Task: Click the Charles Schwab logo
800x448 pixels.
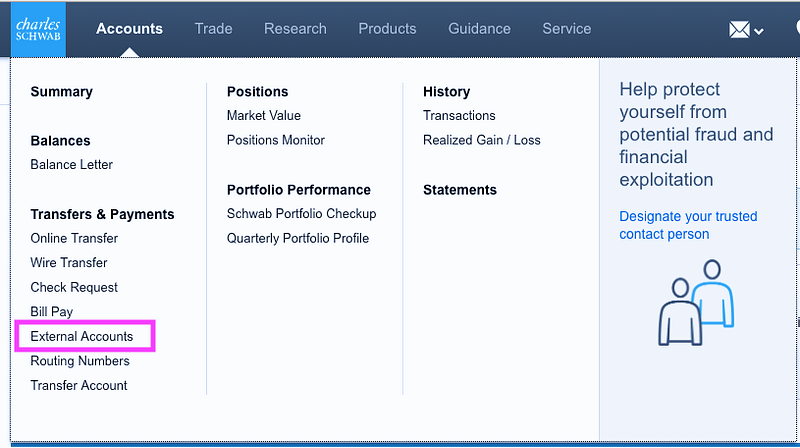Action: pyautogui.click(x=40, y=28)
